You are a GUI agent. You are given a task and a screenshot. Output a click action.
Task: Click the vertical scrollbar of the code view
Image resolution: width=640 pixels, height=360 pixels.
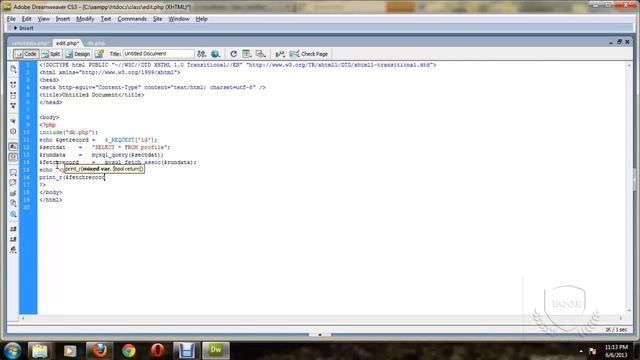[629, 188]
